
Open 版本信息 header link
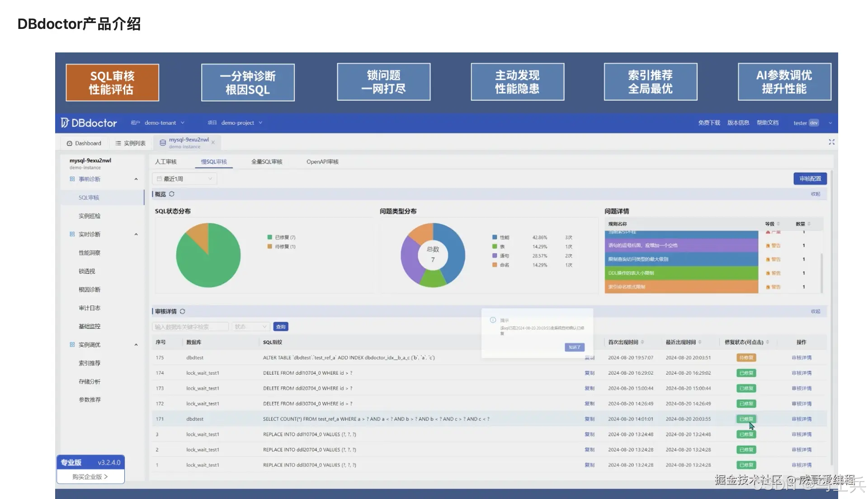[x=738, y=123]
